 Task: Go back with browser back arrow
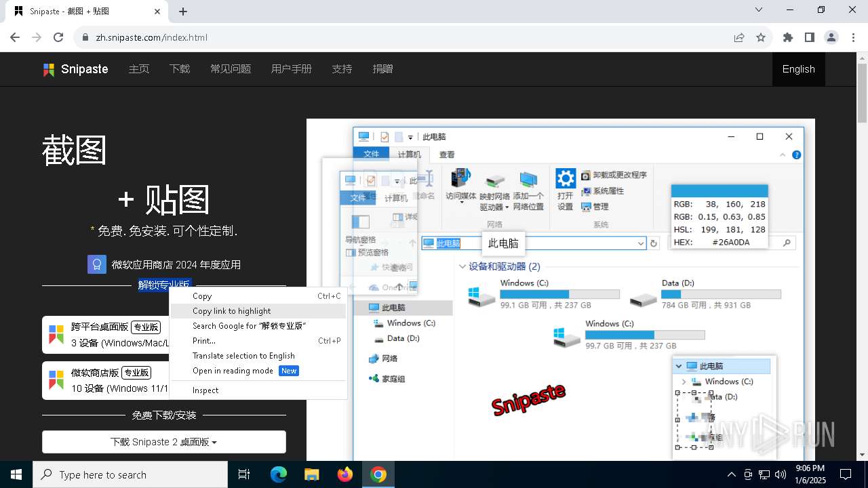click(x=16, y=37)
